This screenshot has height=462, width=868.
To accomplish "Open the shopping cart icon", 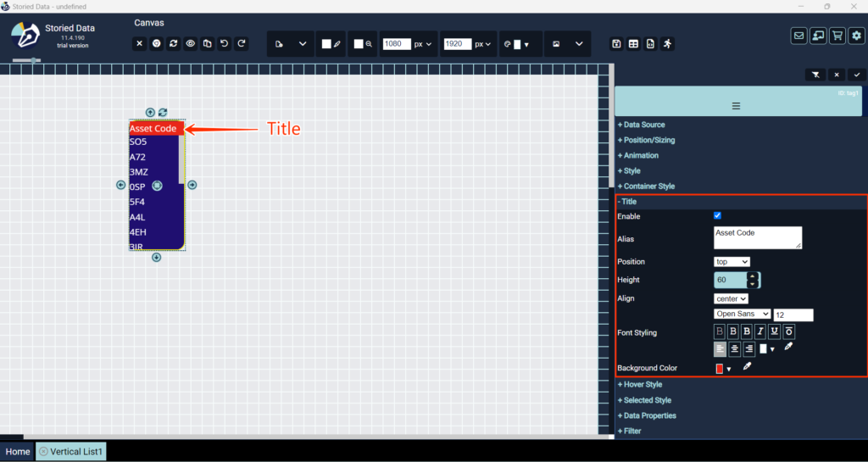I will [x=837, y=36].
